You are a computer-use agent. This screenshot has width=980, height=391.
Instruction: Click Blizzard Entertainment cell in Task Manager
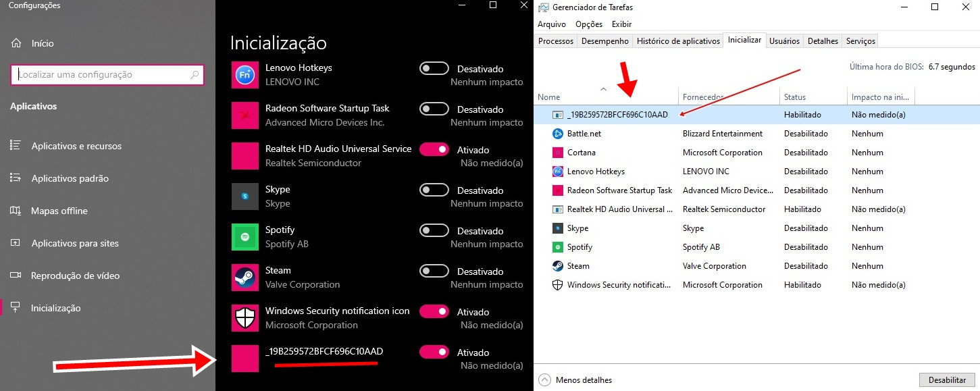(723, 134)
